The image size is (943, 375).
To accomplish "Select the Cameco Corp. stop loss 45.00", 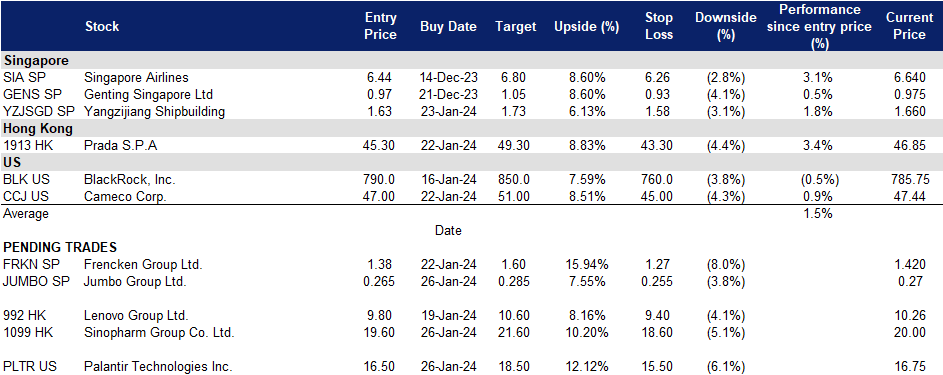I will point(657,197).
